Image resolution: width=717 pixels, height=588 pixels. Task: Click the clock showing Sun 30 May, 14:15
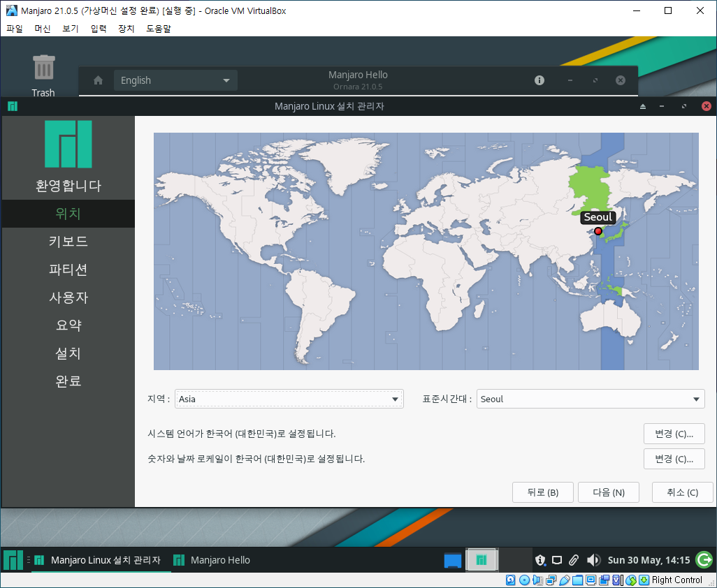click(649, 559)
